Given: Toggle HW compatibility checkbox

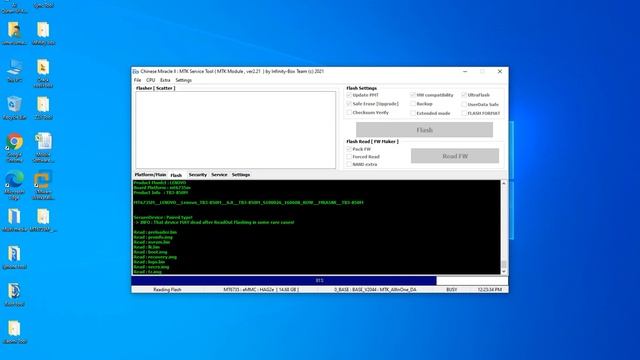Looking at the screenshot, I should coord(413,95).
